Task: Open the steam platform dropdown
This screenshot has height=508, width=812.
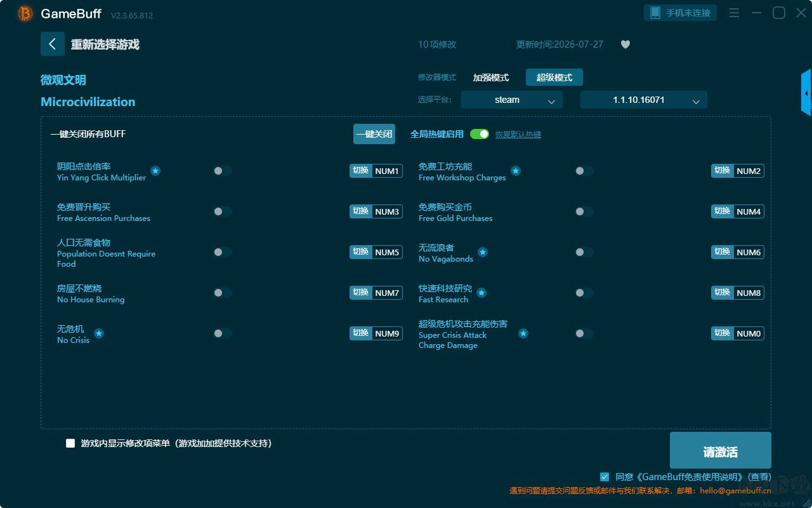Action: (512, 100)
